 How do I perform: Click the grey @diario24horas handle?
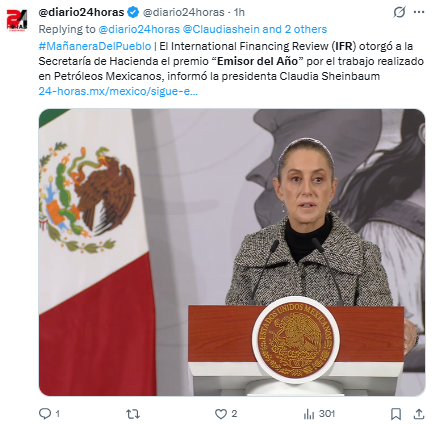184,12
